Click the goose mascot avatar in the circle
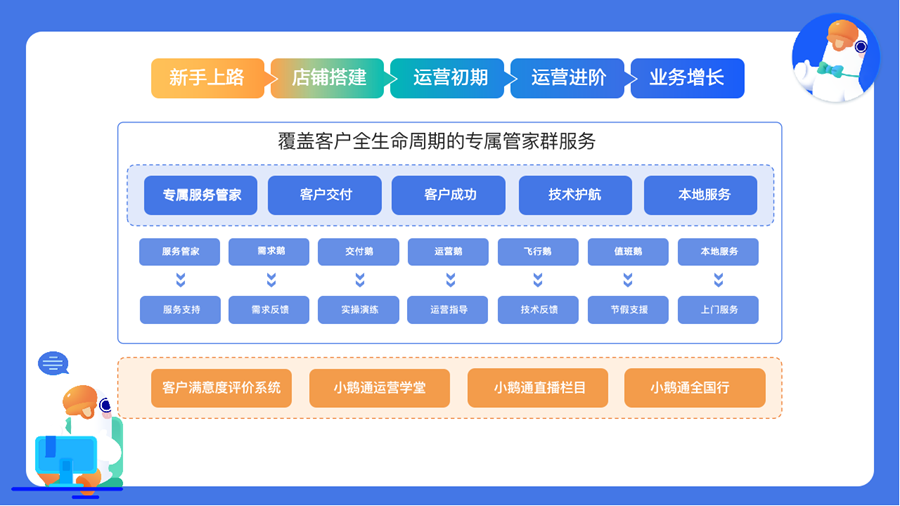 [835, 58]
